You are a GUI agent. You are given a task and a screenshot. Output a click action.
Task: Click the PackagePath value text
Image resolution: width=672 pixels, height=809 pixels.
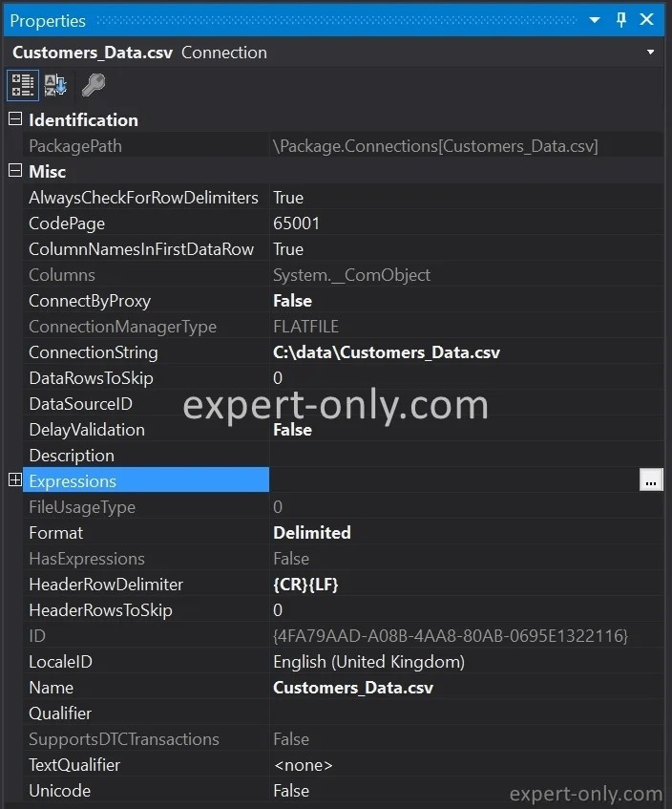point(436,146)
